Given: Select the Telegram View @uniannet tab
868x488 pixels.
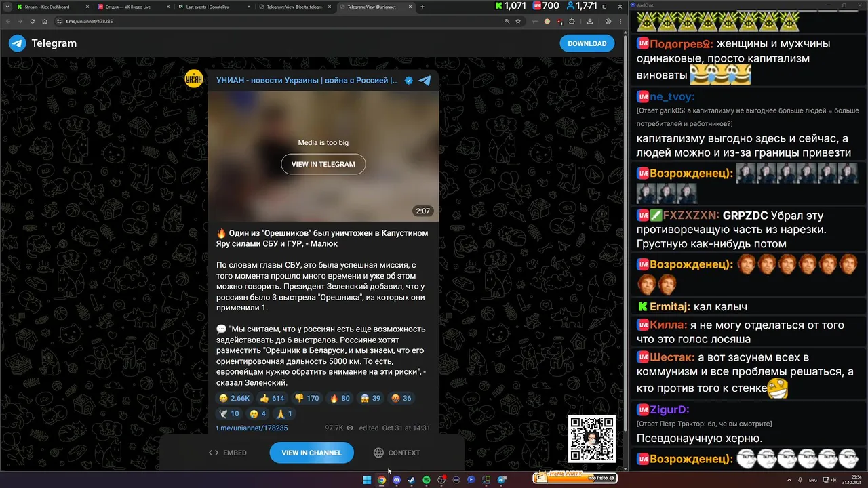Looking at the screenshot, I should tap(376, 7).
